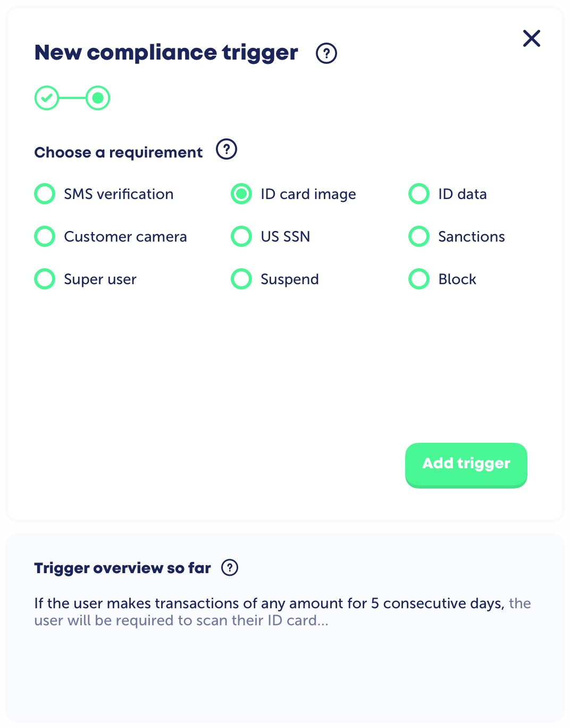Select the Suspend radio button

tap(242, 279)
